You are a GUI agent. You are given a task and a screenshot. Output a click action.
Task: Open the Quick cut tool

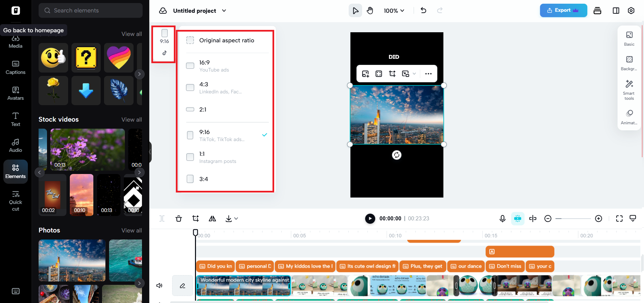coord(15,201)
